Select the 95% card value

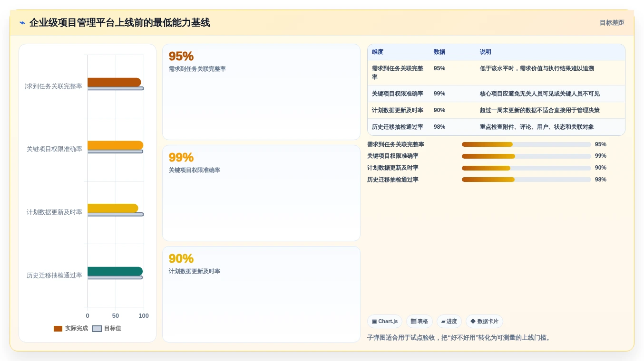pyautogui.click(x=181, y=56)
